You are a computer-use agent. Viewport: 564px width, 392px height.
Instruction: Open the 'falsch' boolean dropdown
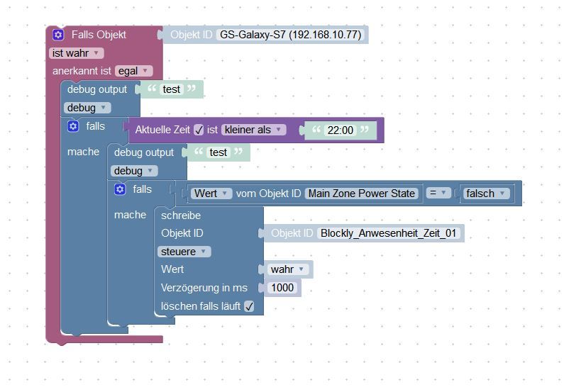coord(486,194)
